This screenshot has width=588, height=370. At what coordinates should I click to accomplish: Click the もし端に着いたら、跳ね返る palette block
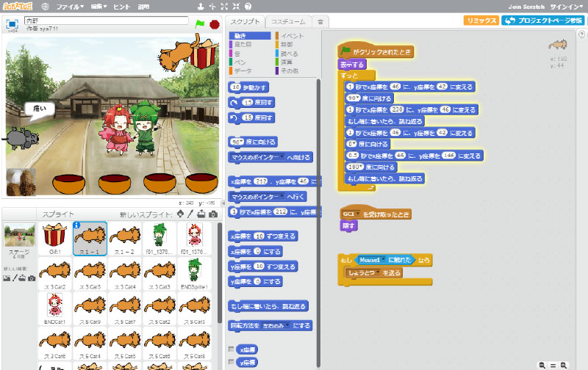pyautogui.click(x=268, y=307)
